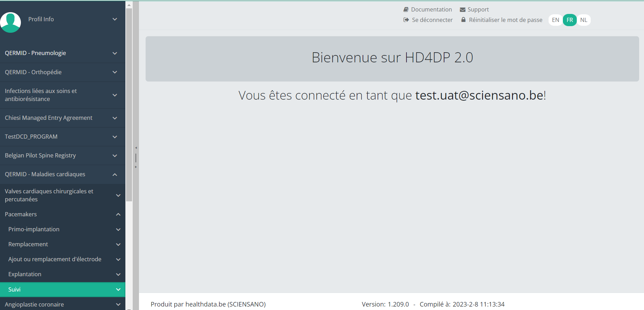Collapse the Pacemakers submenu
Screen dimensions: 644x310
[118, 215]
